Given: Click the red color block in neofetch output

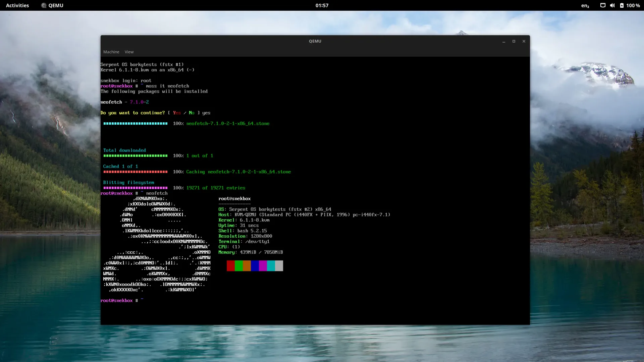Looking at the screenshot, I should point(230,266).
